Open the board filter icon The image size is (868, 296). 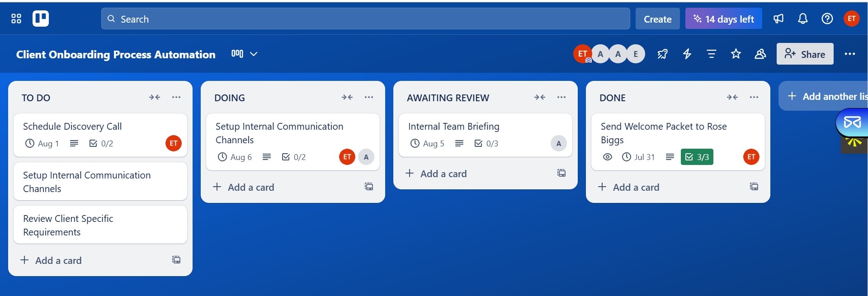pos(711,54)
